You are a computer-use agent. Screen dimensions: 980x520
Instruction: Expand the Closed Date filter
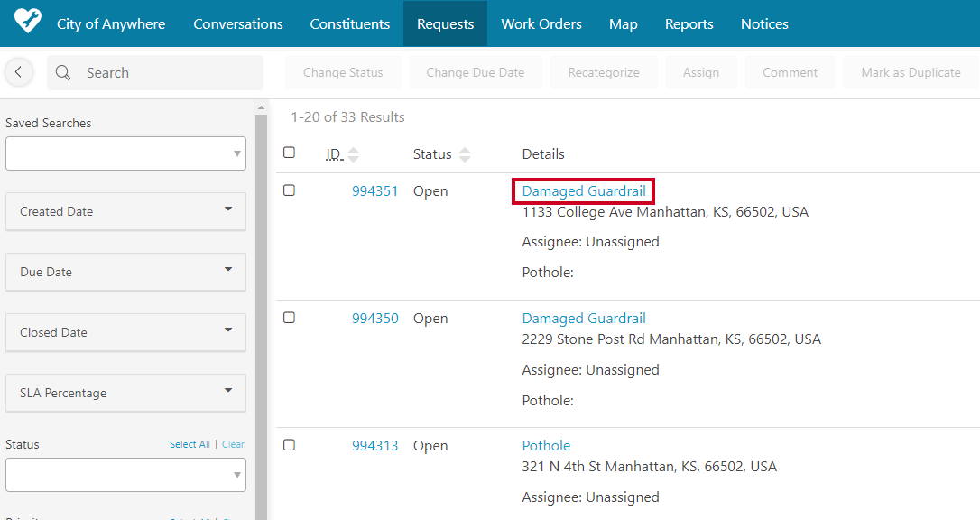pos(125,332)
